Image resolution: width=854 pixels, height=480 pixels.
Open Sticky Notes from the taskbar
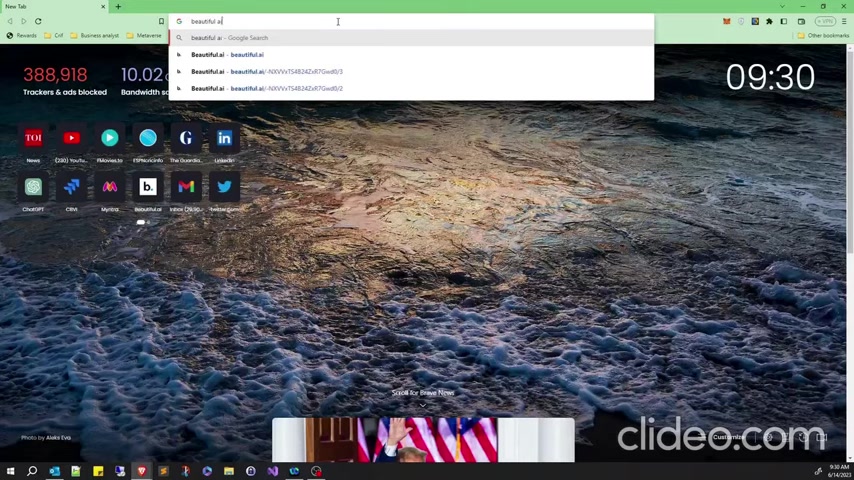98,471
